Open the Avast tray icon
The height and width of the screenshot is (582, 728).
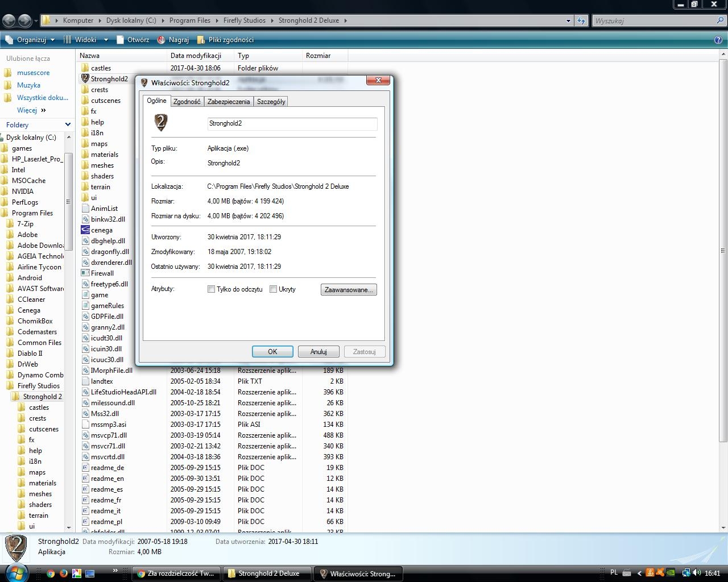coord(660,573)
